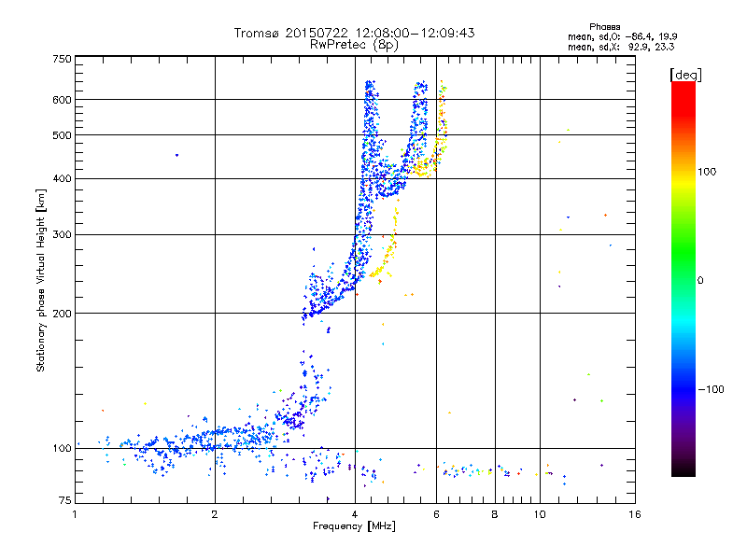Image resolution: width=747 pixels, height=560 pixels.
Task: Click the x-axis label '6'
Action: 436,514
